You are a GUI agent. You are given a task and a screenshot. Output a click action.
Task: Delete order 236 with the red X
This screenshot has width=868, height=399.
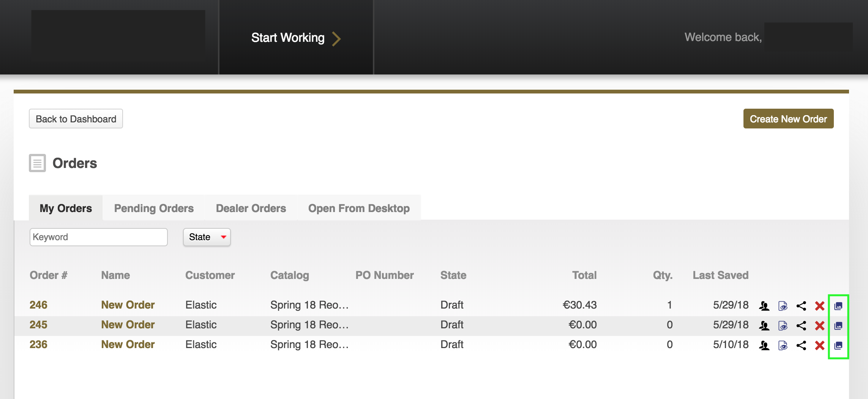point(820,345)
